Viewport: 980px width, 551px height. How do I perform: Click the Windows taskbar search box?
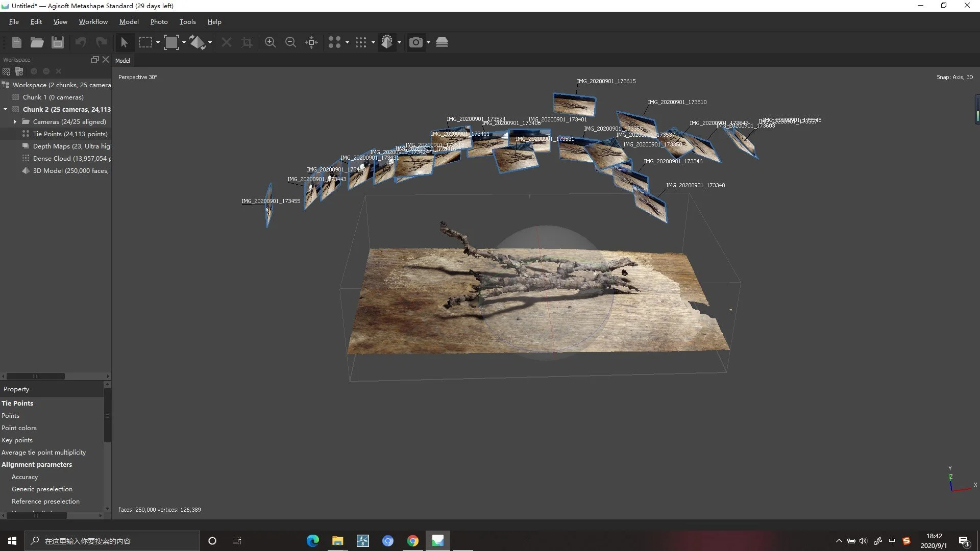pyautogui.click(x=112, y=541)
